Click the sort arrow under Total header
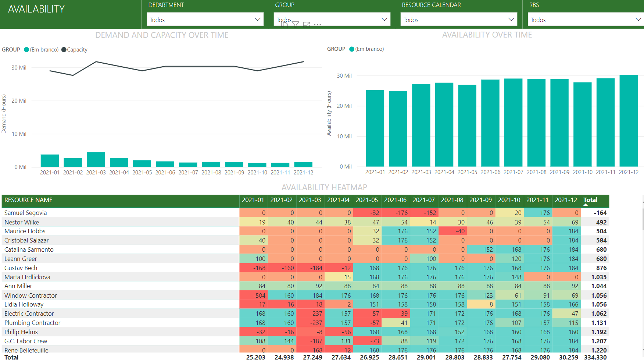Screen dimensions: 644x361 tap(586, 205)
